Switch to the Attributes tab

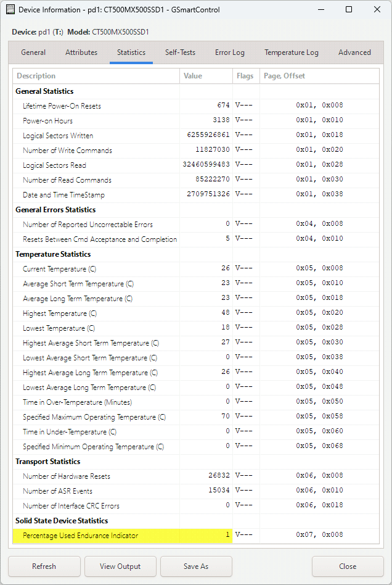pyautogui.click(x=81, y=52)
